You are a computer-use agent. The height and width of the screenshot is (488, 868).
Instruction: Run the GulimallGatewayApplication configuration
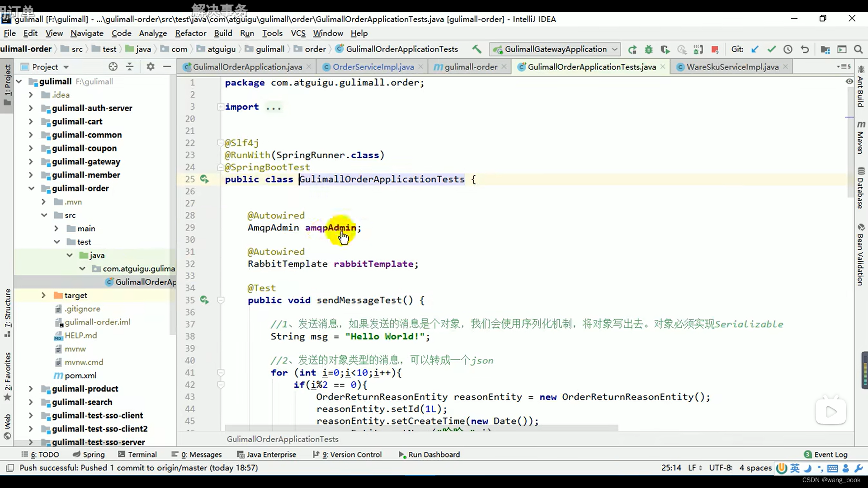pyautogui.click(x=632, y=49)
